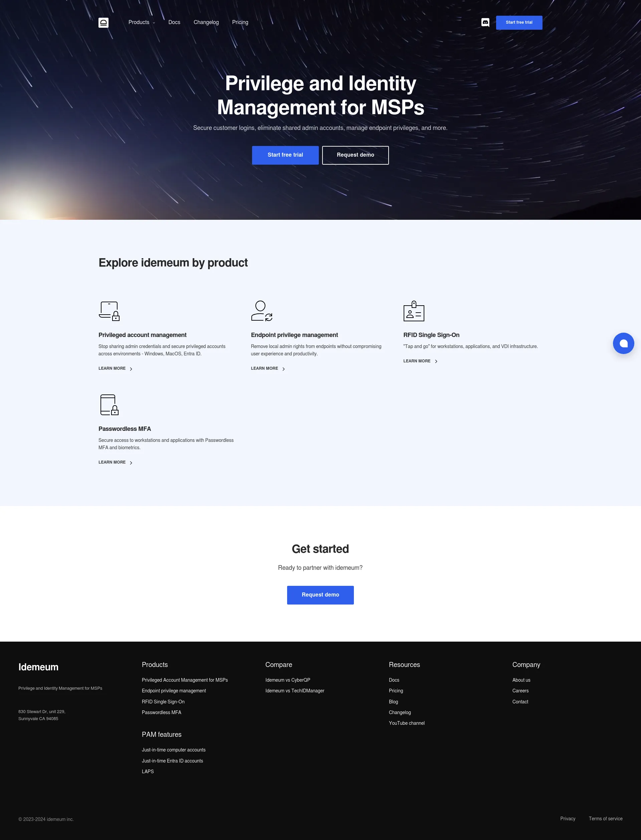Screen dimensions: 641x840
Task: Open Privileged account management heading link
Action: click(142, 335)
